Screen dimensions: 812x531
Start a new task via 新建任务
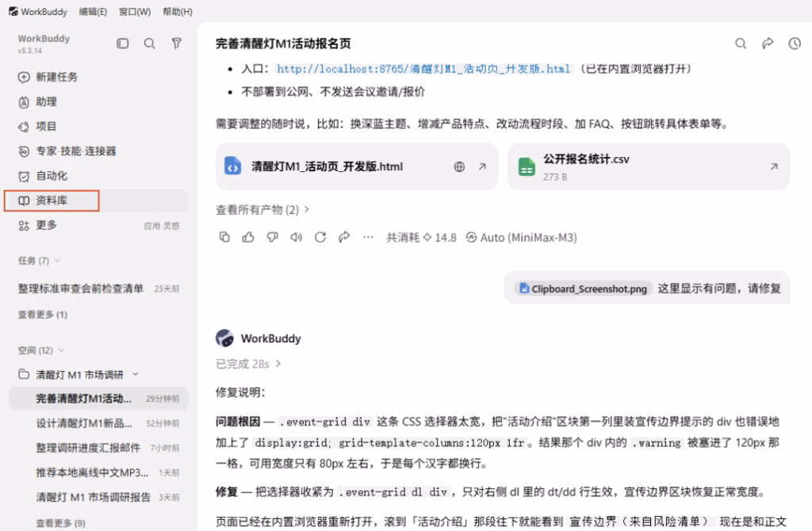[x=48, y=77]
